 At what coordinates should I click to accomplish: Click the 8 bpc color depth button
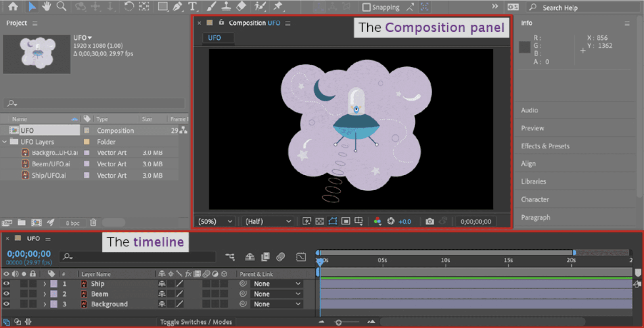pos(73,223)
